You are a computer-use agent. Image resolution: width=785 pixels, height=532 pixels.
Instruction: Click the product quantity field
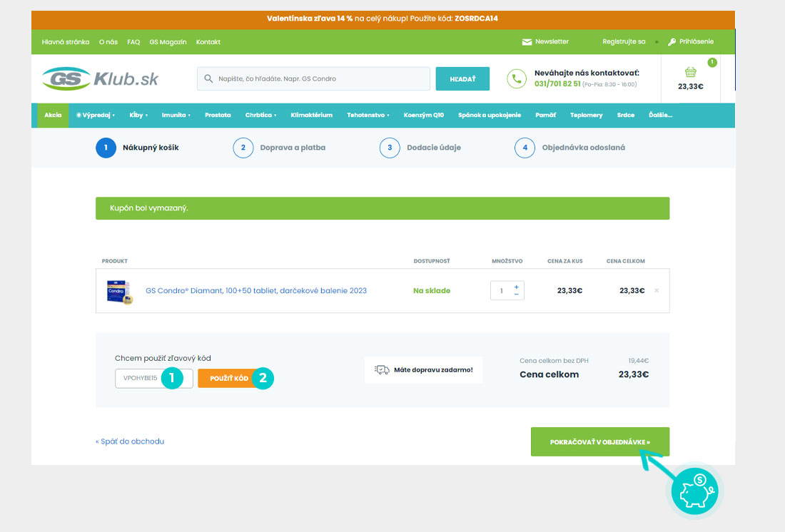coord(501,291)
